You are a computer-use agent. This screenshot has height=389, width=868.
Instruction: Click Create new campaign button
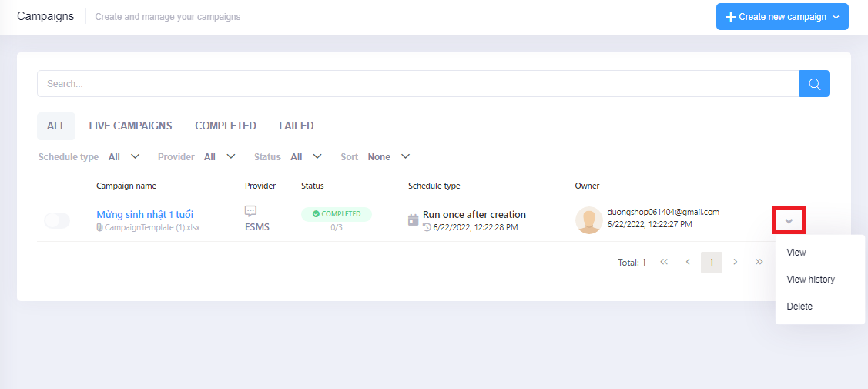(782, 17)
